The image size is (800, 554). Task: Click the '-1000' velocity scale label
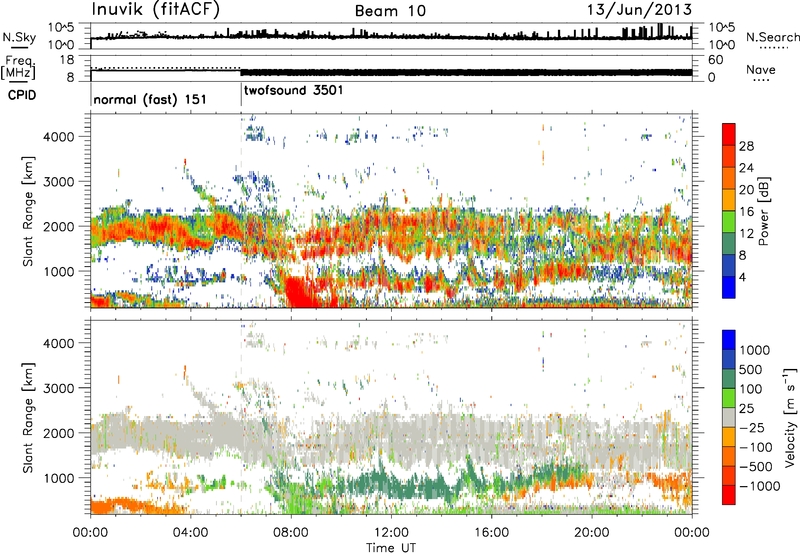click(x=760, y=486)
